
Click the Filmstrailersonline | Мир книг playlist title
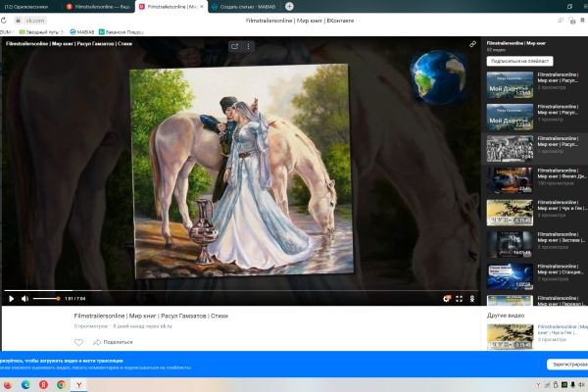coord(516,43)
